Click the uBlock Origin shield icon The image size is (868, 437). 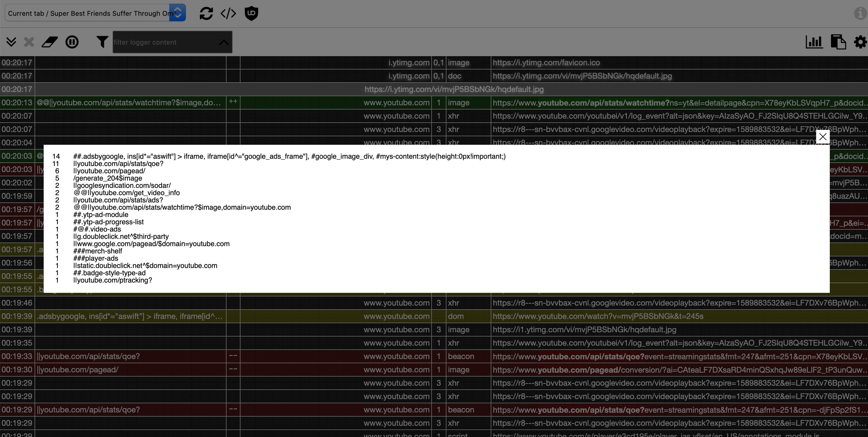(252, 13)
